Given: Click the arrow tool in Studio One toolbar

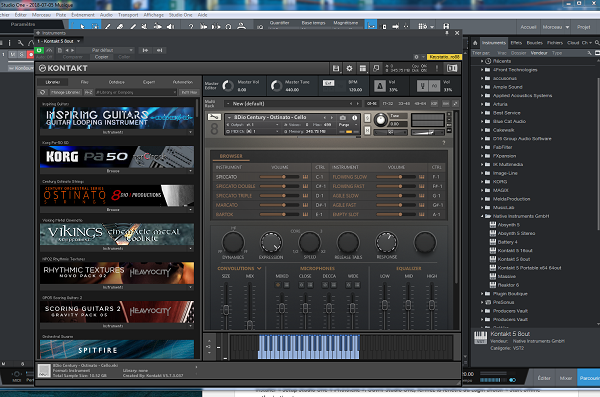Looking at the screenshot, I should (83, 26).
